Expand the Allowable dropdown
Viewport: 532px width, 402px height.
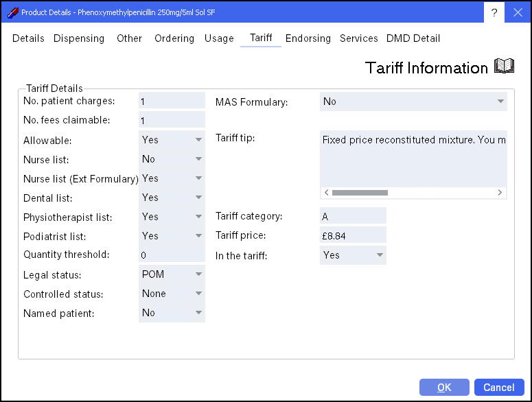pos(172,140)
